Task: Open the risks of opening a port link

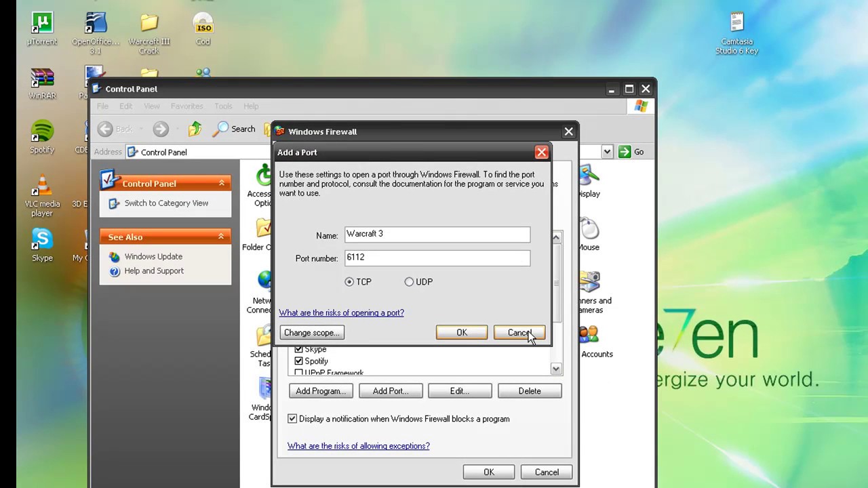Action: point(342,312)
